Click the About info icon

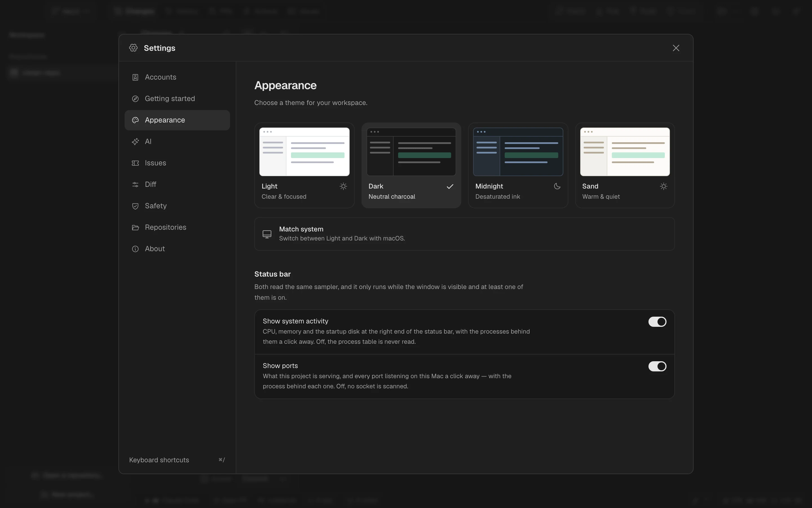click(135, 249)
